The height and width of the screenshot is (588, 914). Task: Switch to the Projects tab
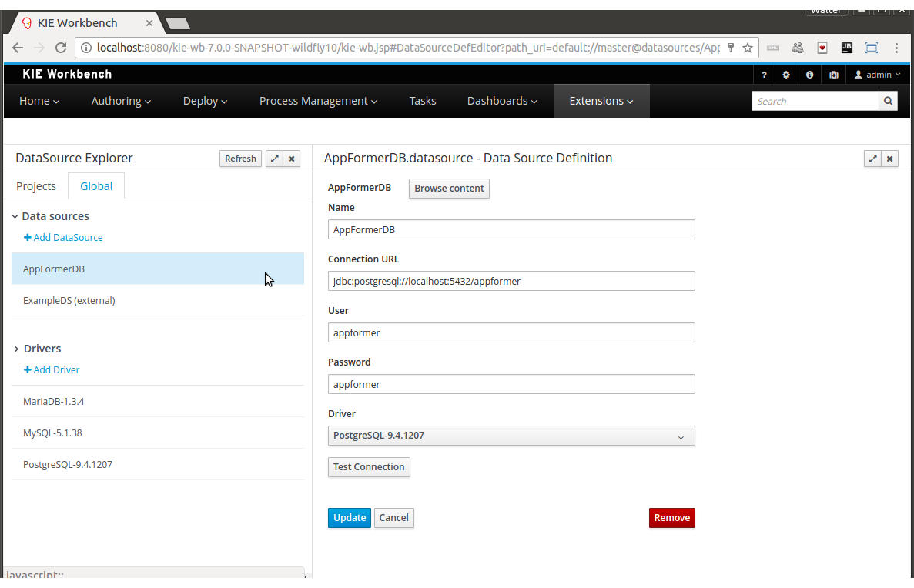36,186
